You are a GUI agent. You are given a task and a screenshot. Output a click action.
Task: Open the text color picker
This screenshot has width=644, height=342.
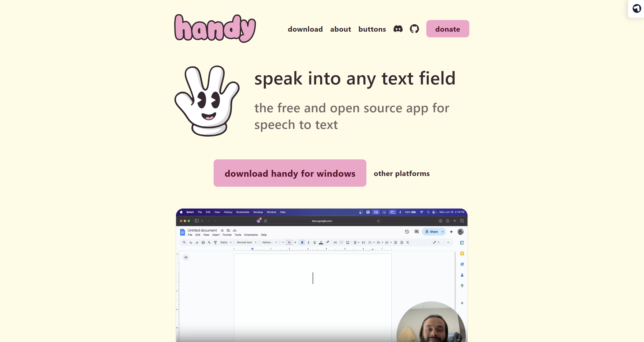point(321,242)
